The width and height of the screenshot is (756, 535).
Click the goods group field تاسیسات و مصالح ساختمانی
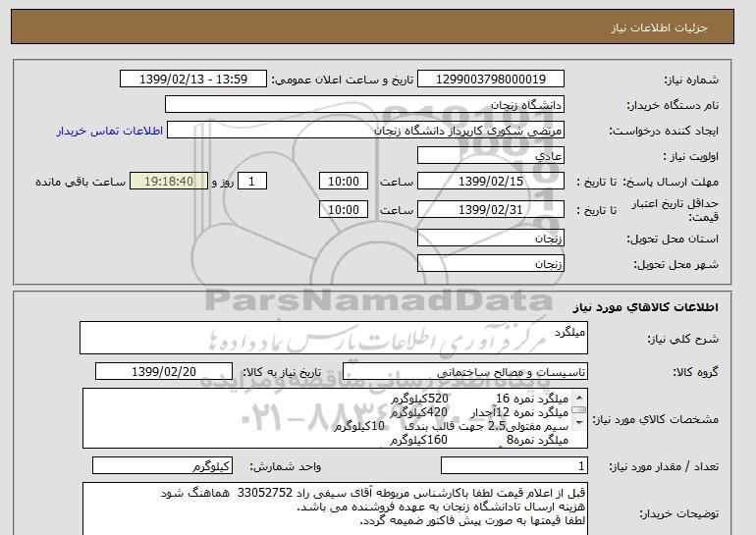(464, 372)
